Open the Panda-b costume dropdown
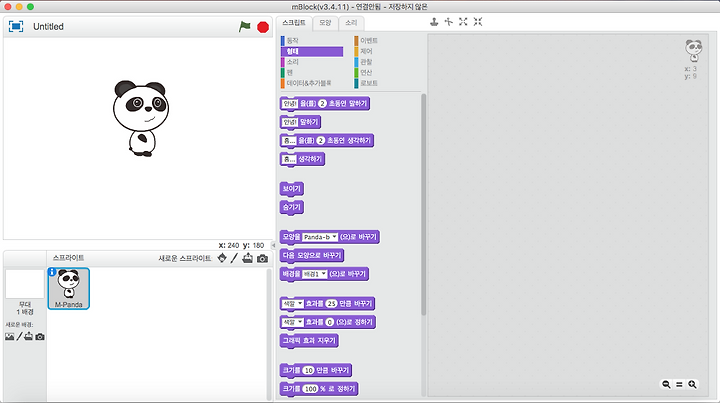This screenshot has width=720, height=403. pos(320,237)
